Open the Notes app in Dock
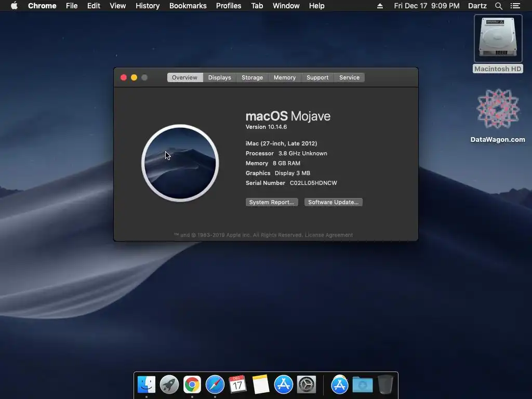This screenshot has height=399, width=532. click(x=261, y=384)
